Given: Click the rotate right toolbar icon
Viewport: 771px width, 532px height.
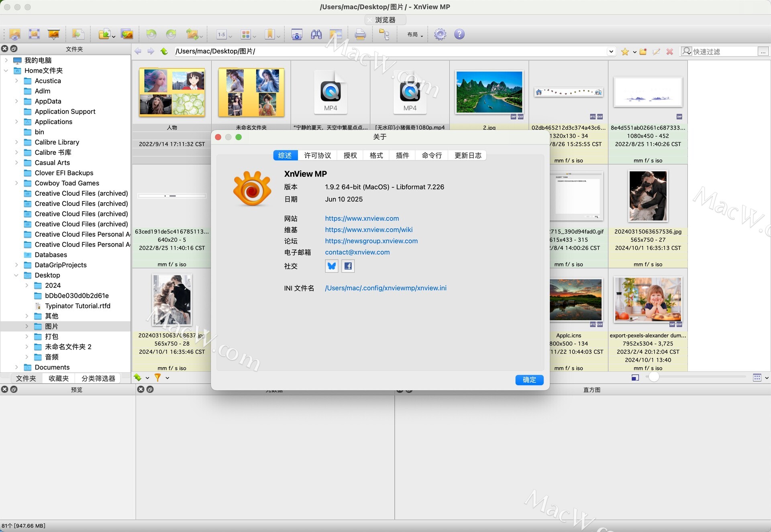Looking at the screenshot, I should (171, 35).
